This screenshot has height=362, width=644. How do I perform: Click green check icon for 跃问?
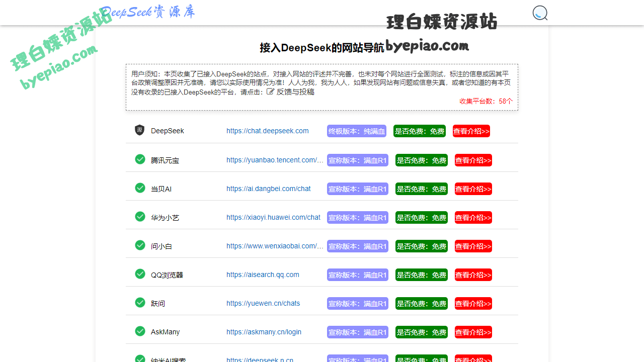pos(140,303)
